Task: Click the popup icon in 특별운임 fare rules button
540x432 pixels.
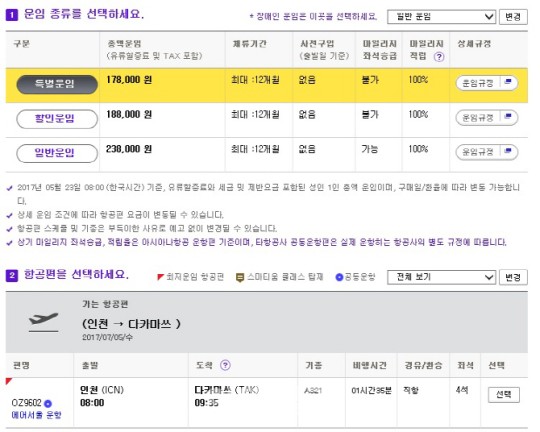Action: pos(508,82)
